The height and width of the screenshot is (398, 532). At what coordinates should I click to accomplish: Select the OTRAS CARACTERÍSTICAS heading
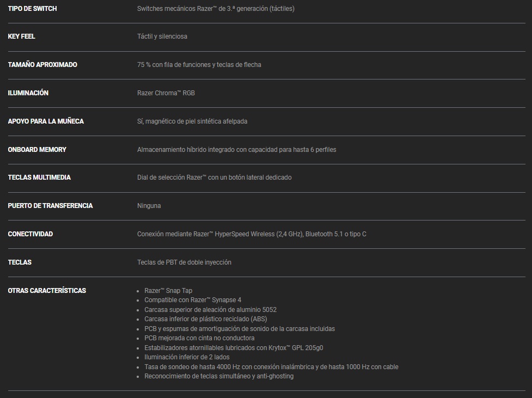pos(47,291)
